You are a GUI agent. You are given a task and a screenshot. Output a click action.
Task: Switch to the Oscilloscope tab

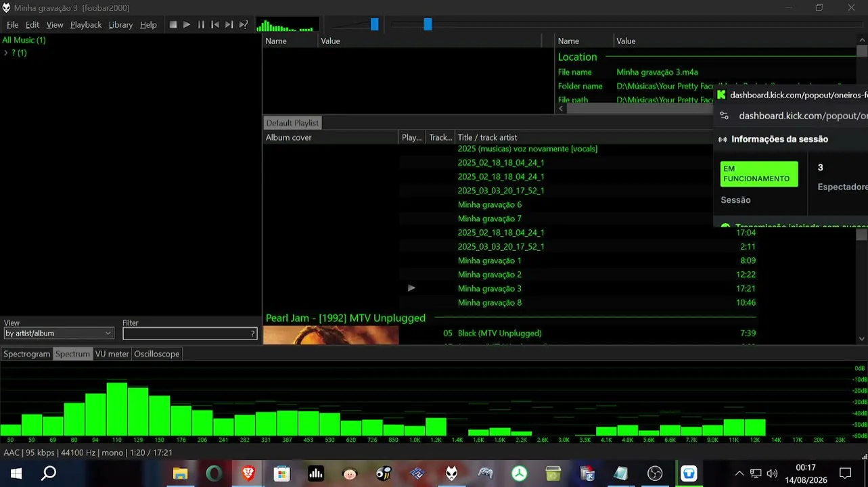pos(157,354)
